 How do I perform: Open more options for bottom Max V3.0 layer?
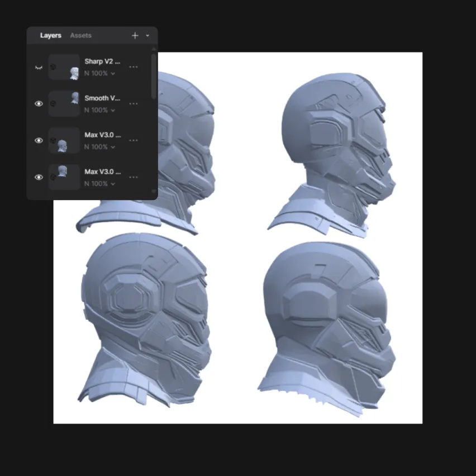[x=134, y=177]
